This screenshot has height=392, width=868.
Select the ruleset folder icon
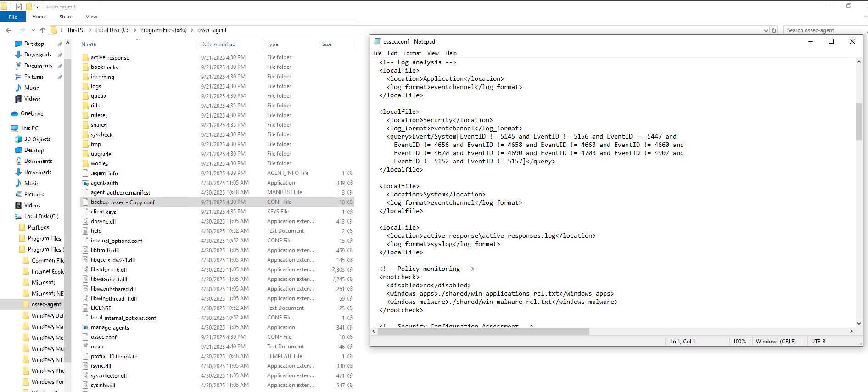click(x=85, y=115)
